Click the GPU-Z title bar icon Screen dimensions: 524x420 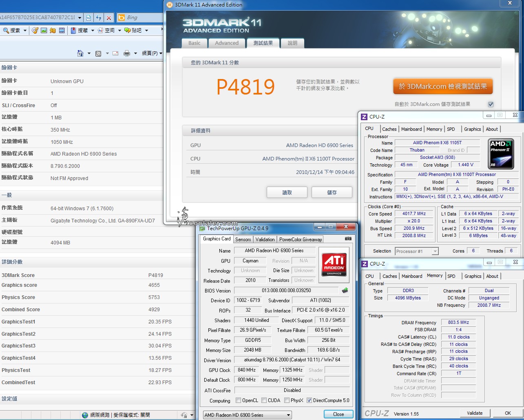coord(202,228)
